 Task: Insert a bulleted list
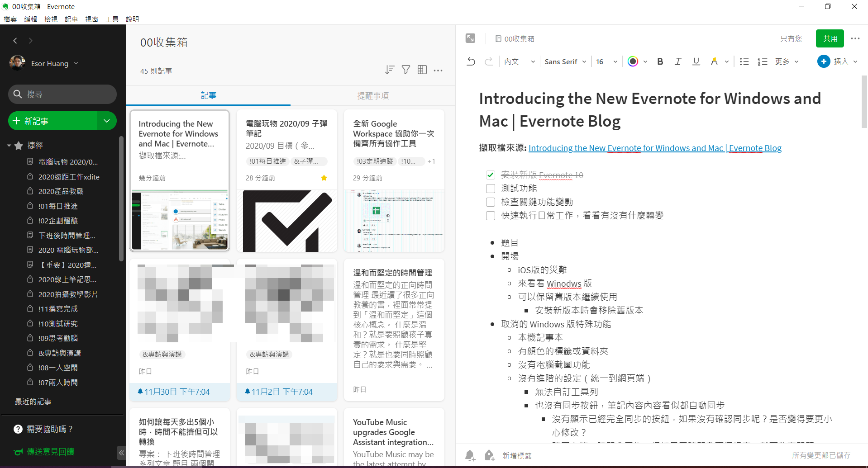click(744, 61)
